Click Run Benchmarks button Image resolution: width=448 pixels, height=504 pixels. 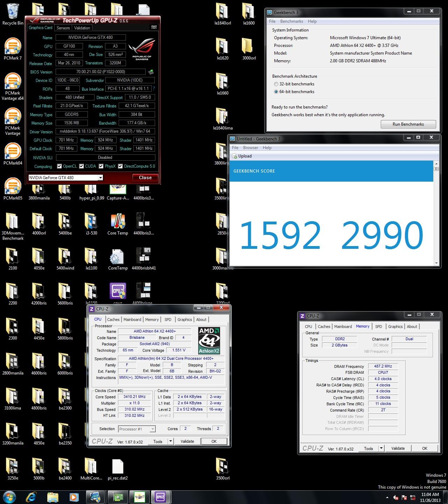pos(408,124)
